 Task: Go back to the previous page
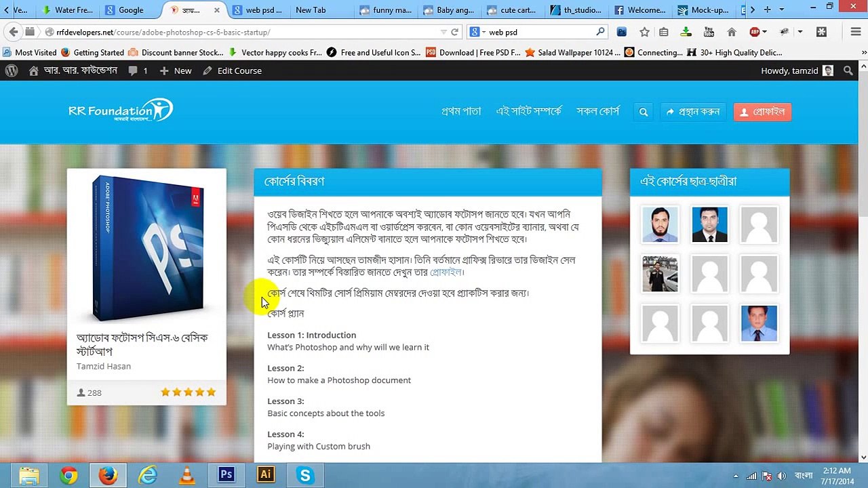[x=14, y=32]
